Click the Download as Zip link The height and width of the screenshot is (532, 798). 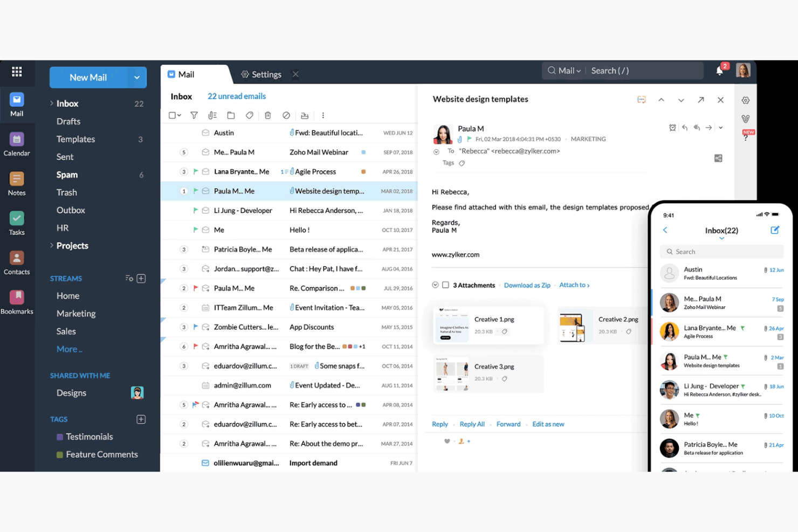[x=527, y=285]
